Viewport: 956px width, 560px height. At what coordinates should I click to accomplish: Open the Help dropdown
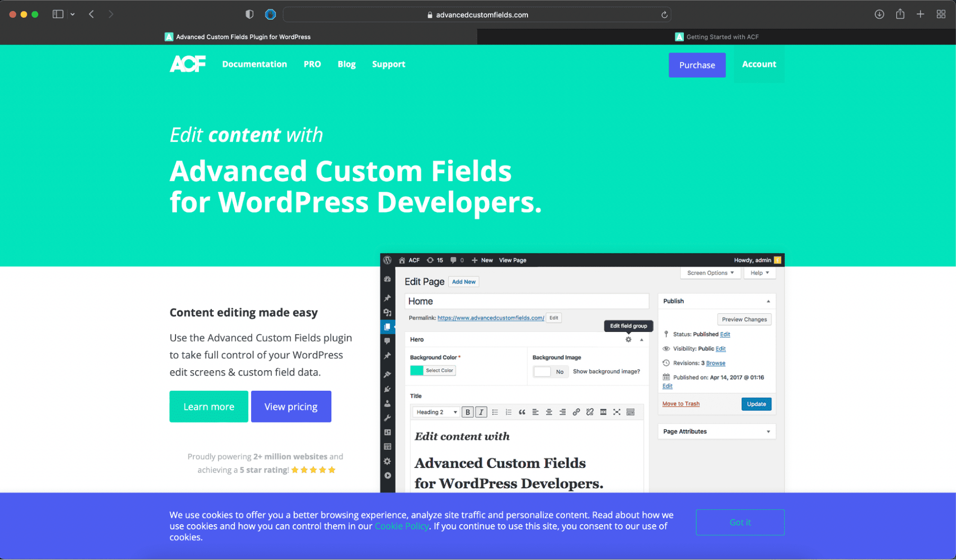pyautogui.click(x=759, y=273)
